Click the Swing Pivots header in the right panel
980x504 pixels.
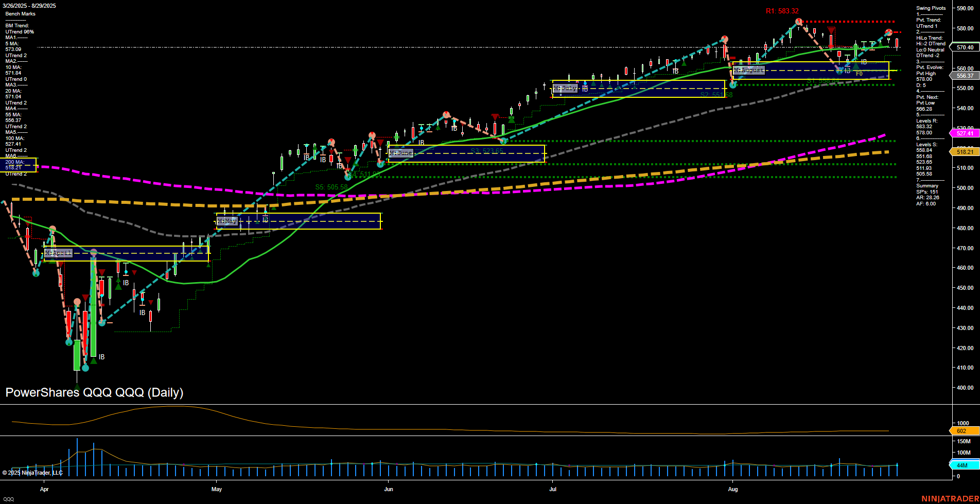click(930, 8)
